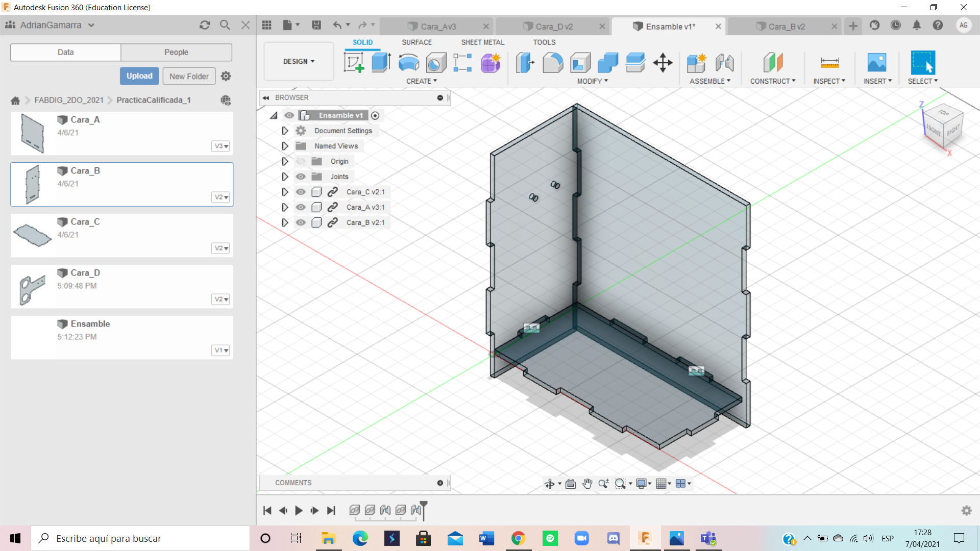Toggle the Cara_B v2:1 component checkbox
This screenshot has height=551, width=980.
pos(316,222)
